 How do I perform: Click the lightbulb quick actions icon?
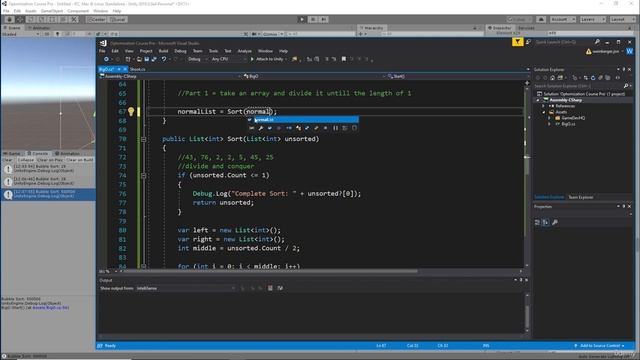(x=131, y=111)
